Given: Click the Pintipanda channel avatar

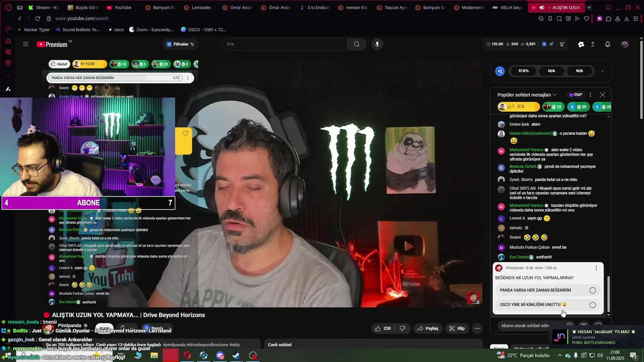Looking at the screenshot, I should (x=48, y=328).
